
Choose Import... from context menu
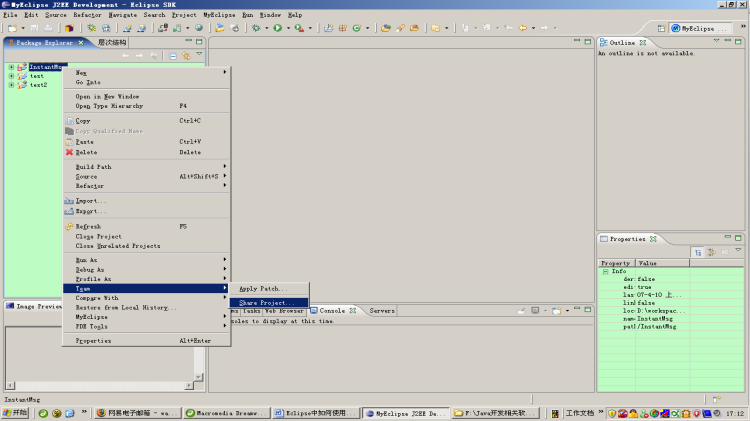tap(146, 201)
